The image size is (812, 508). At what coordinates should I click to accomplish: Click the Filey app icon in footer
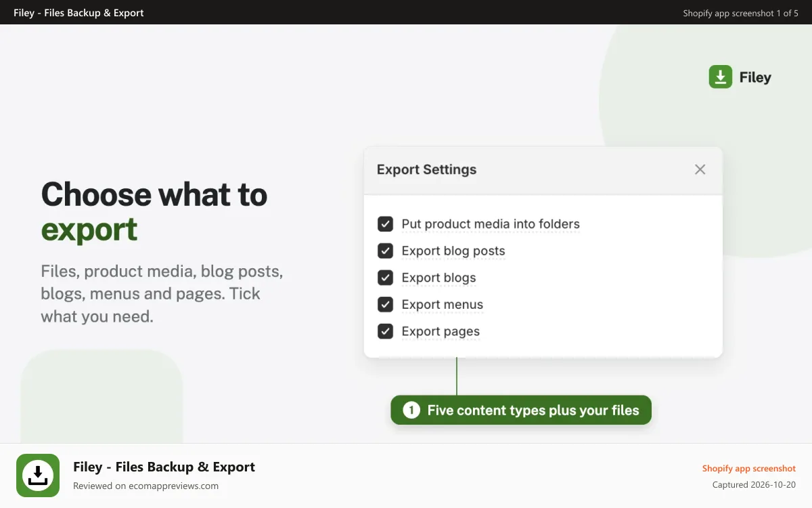[x=38, y=475]
